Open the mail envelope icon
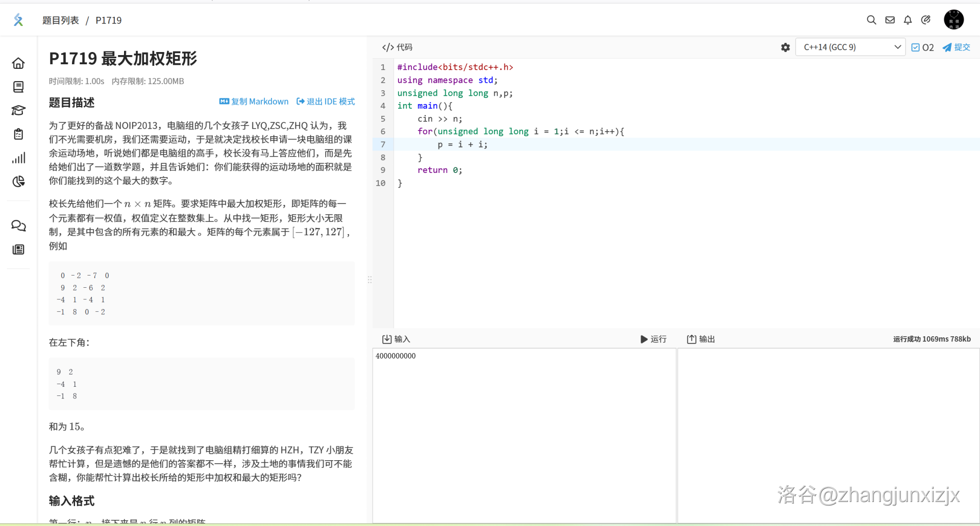The image size is (980, 526). pos(890,20)
